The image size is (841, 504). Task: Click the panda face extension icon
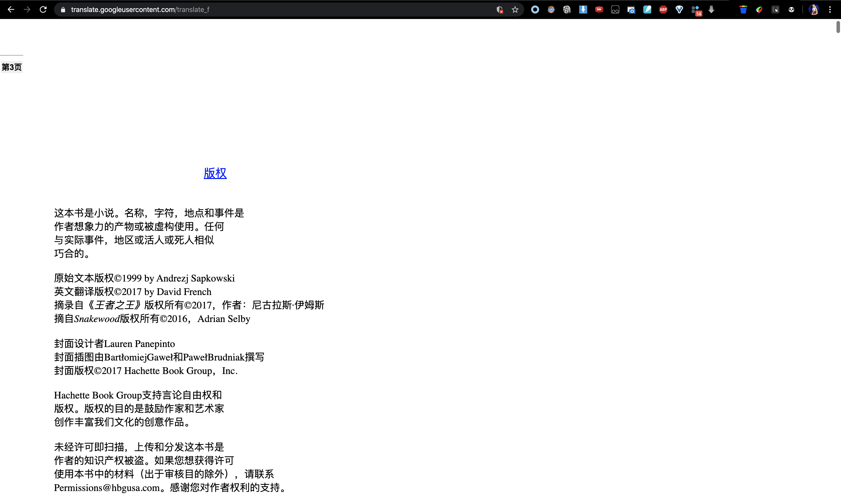coord(791,9)
